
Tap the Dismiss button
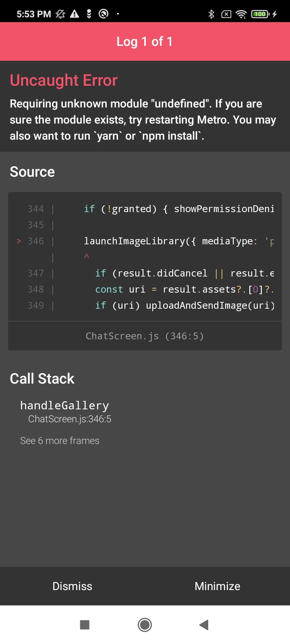(72, 586)
